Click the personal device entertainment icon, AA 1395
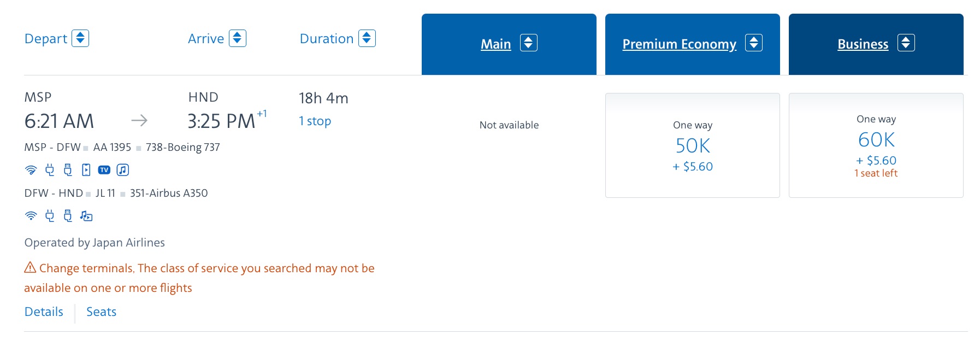The height and width of the screenshot is (340, 980). [86, 170]
